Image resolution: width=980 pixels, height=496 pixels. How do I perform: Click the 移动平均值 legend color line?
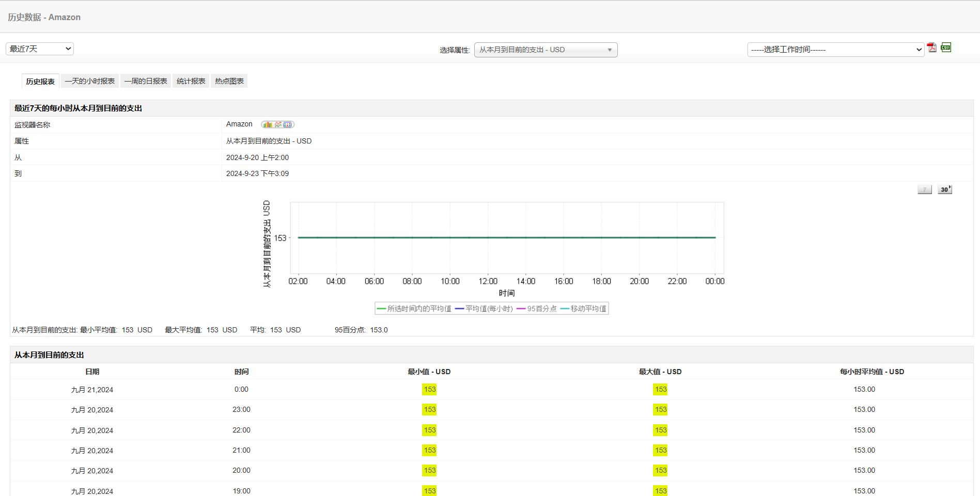(x=565, y=309)
